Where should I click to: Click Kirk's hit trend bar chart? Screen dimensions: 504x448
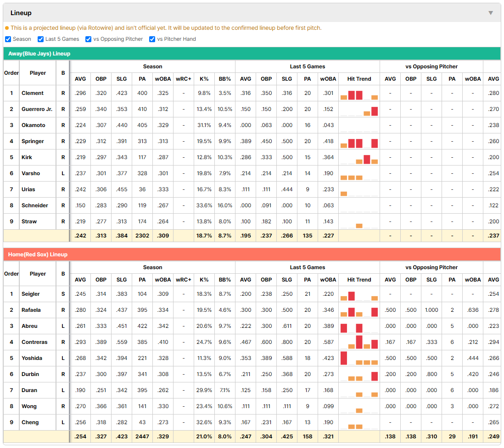(359, 158)
